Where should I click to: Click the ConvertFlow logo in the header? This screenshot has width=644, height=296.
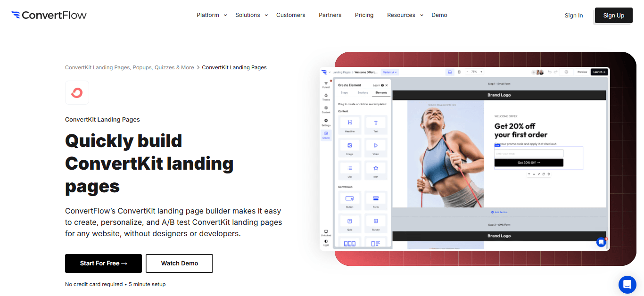click(x=49, y=15)
